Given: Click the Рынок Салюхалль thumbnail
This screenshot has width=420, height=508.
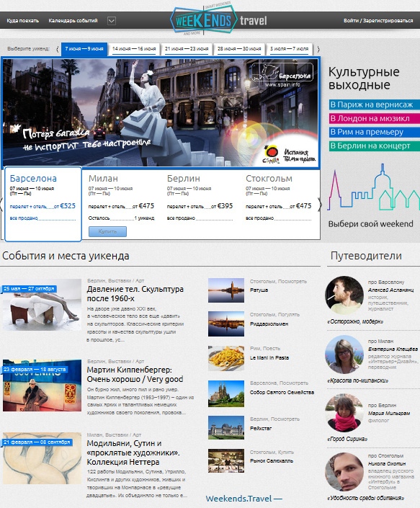Looking at the screenshot, I should click(x=226, y=460).
